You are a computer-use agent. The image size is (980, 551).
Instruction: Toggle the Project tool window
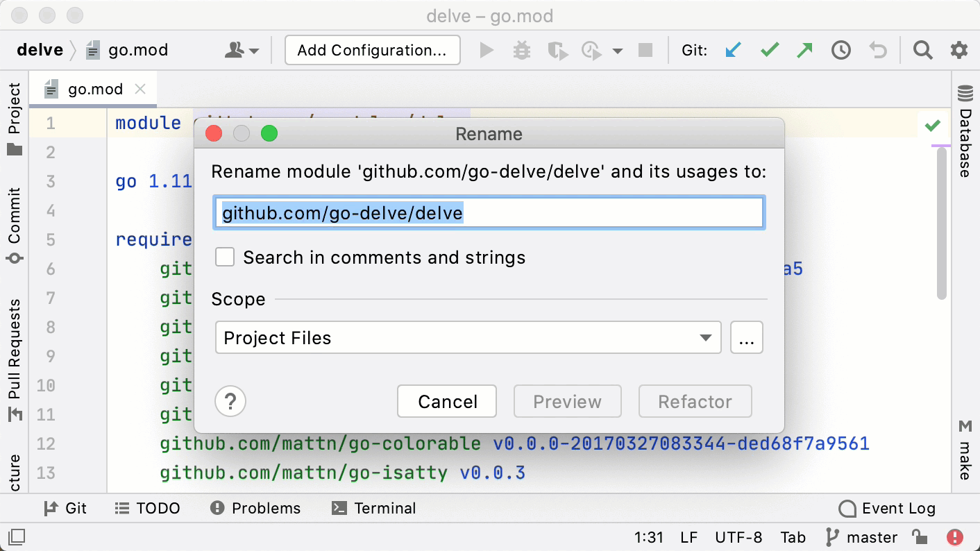point(15,108)
